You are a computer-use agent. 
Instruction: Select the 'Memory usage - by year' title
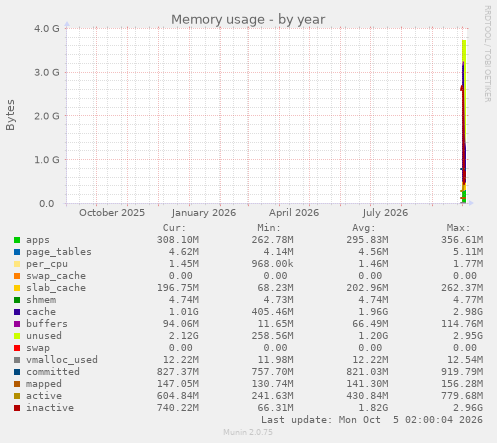coord(248,19)
